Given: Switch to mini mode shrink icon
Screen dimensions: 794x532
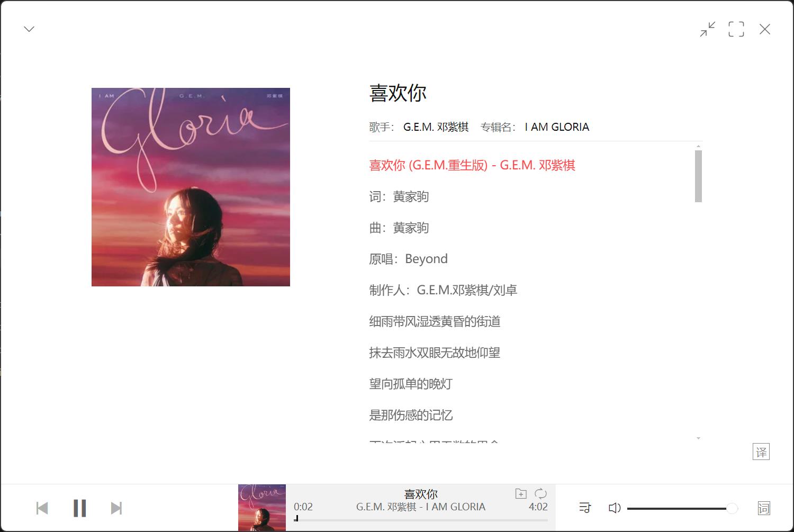Looking at the screenshot, I should 707,29.
